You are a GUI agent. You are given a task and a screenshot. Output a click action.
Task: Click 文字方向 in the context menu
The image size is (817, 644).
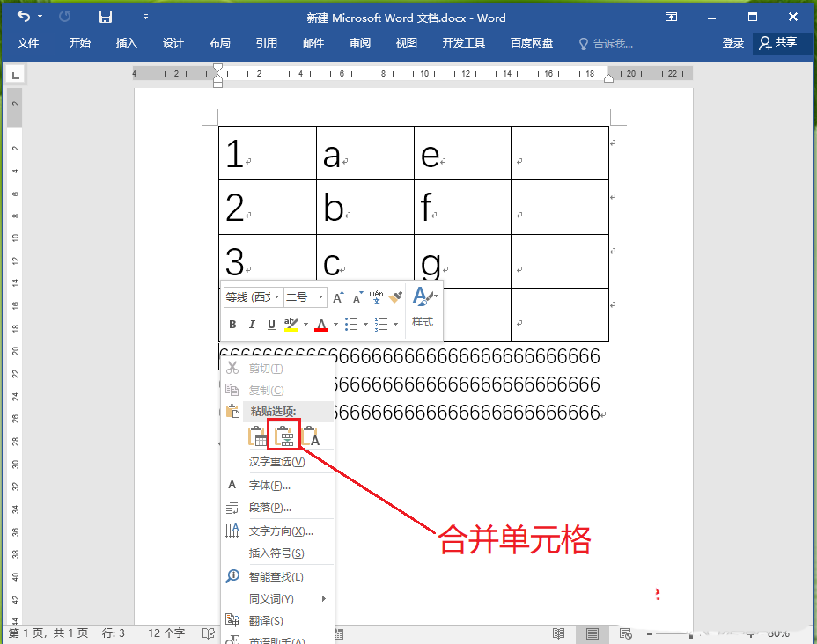(277, 531)
